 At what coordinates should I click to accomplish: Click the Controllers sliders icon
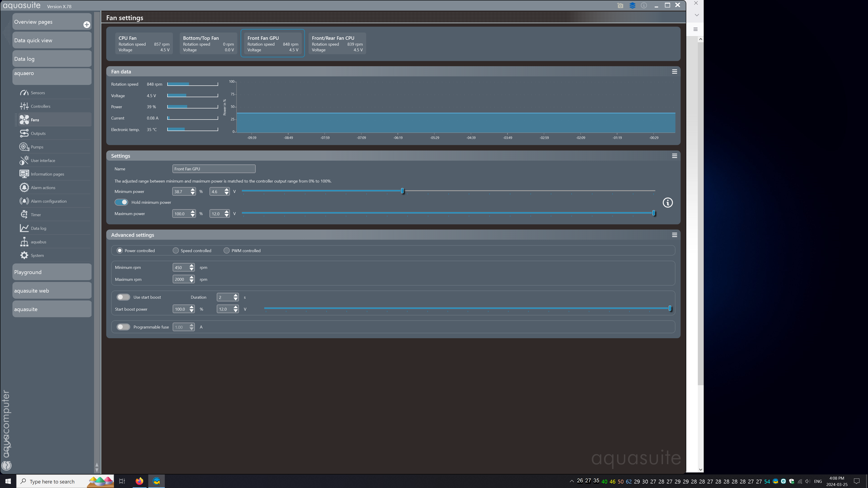point(24,106)
